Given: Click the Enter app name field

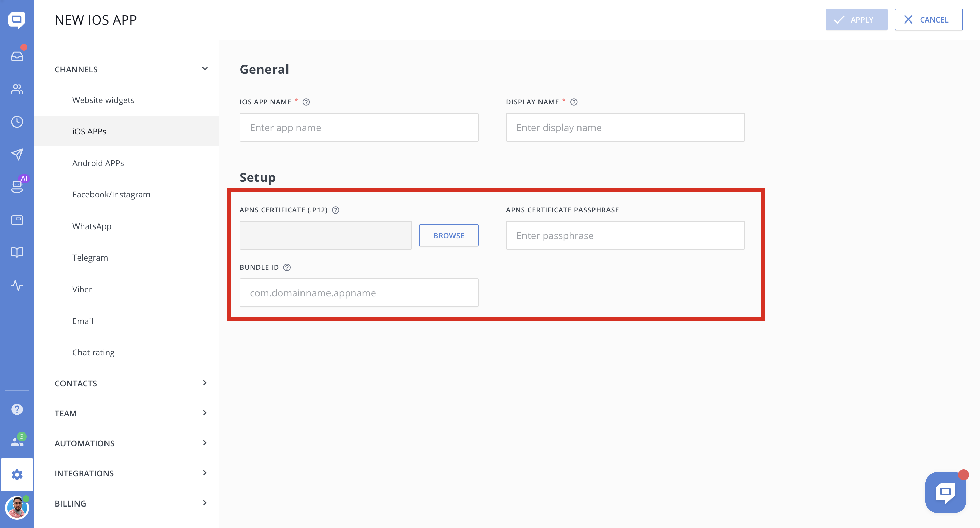Looking at the screenshot, I should click(359, 127).
